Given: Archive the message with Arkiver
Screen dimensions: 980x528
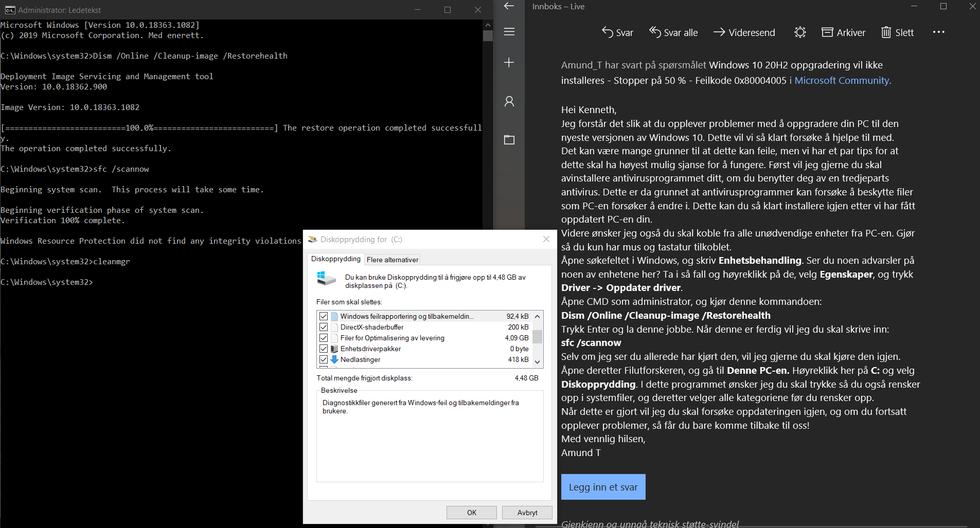Looking at the screenshot, I should (x=844, y=32).
